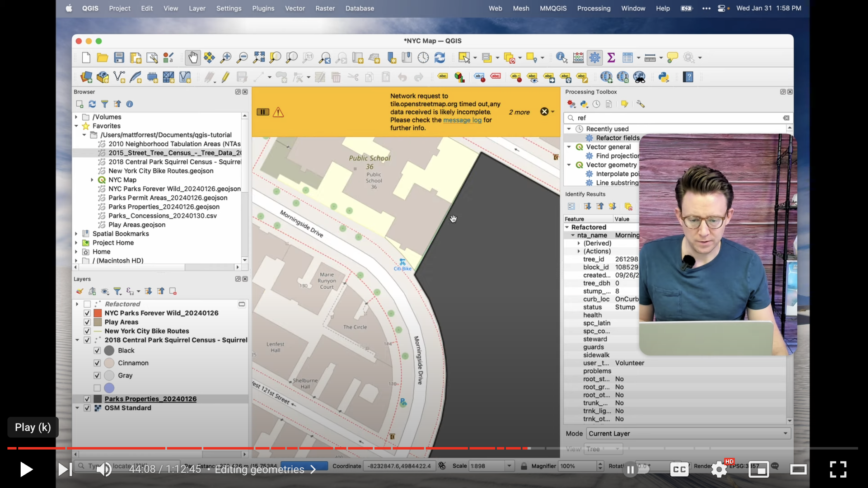Open the Project menu
The height and width of the screenshot is (488, 868).
click(x=119, y=8)
